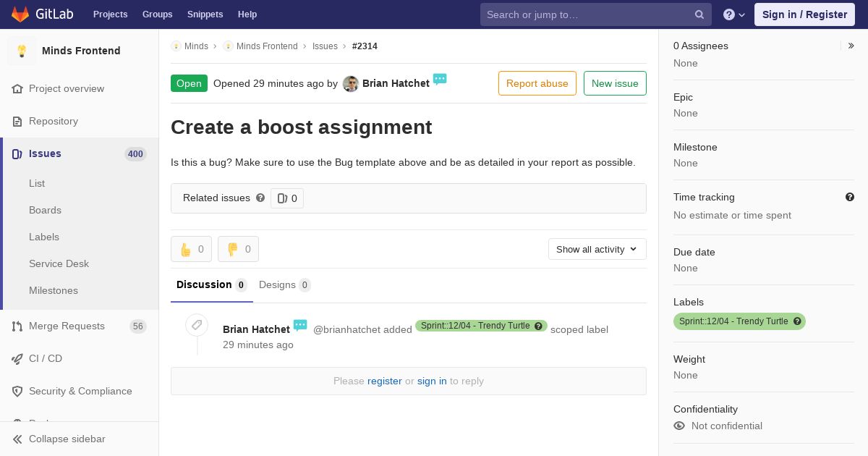The image size is (868, 456).
Task: Click the Merge Requests icon
Action: click(17, 326)
